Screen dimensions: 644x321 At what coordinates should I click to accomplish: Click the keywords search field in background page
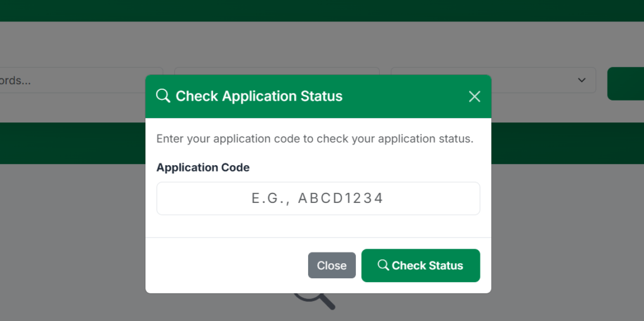click(81, 80)
